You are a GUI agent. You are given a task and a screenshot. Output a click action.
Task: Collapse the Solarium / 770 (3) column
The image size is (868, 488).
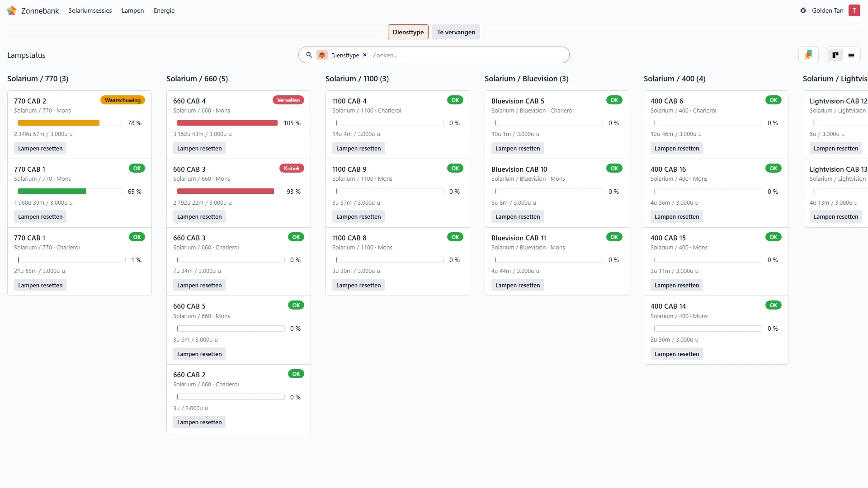pos(38,79)
